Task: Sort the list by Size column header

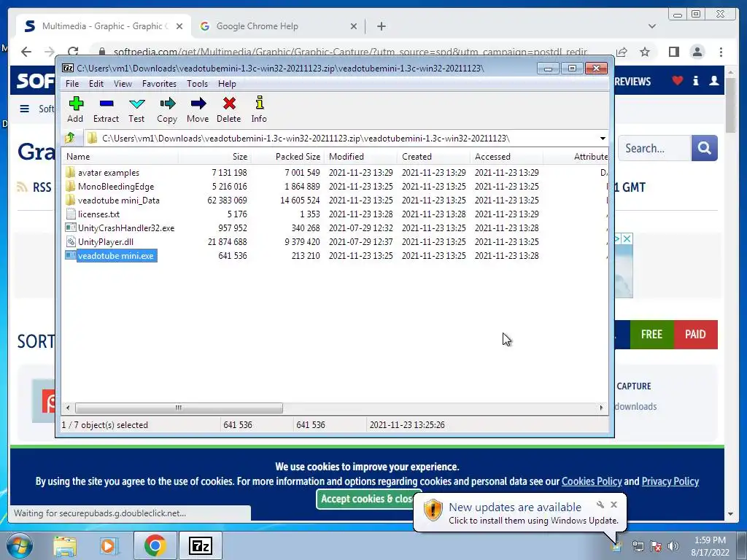Action: [x=215, y=157]
